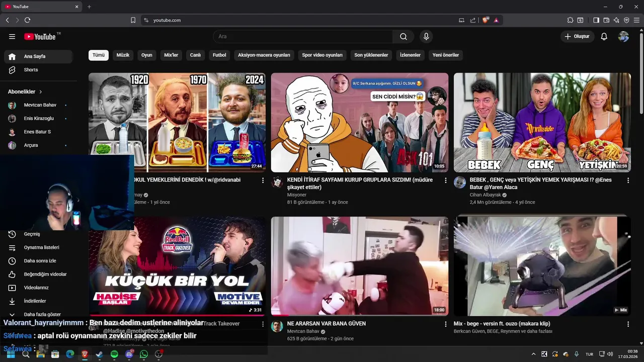Screen dimensions: 644x362
Task: Start voice search with the microphone
Action: pyautogui.click(x=426, y=37)
